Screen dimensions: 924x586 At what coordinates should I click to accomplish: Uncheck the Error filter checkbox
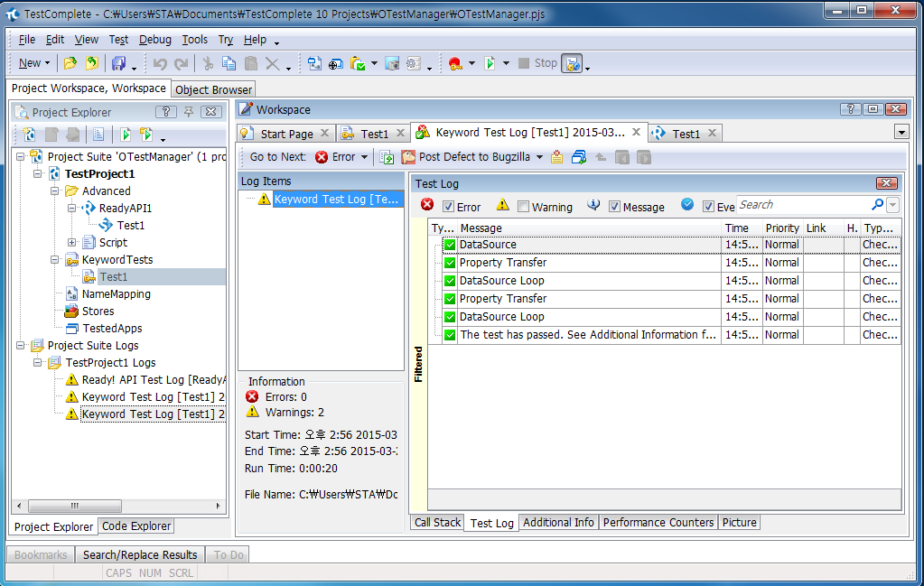tap(448, 207)
